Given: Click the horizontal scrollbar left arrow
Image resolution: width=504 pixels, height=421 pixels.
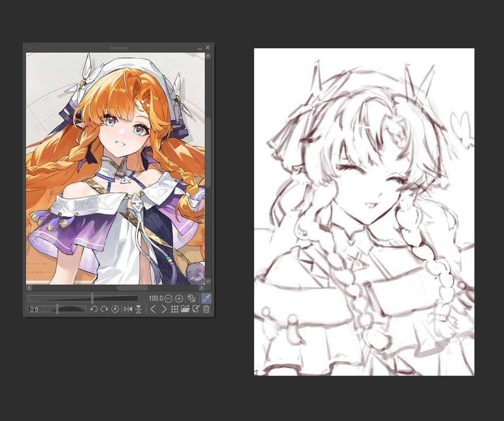Looking at the screenshot, I should click(29, 288).
